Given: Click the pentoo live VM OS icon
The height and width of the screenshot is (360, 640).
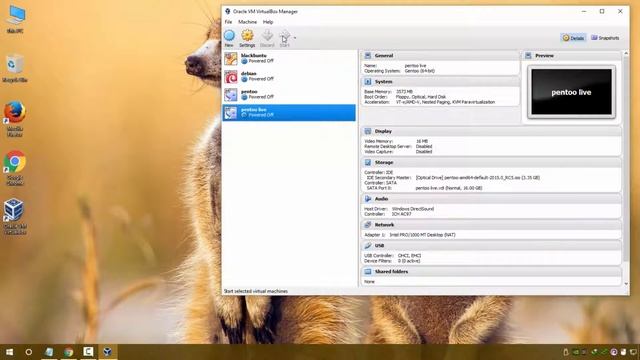Looking at the screenshot, I should 231,113.
